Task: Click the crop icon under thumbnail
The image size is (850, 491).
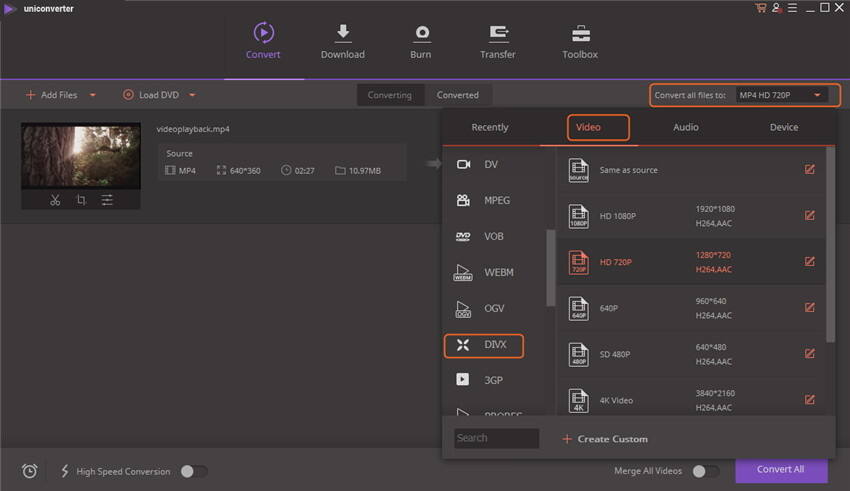Action: click(x=81, y=200)
